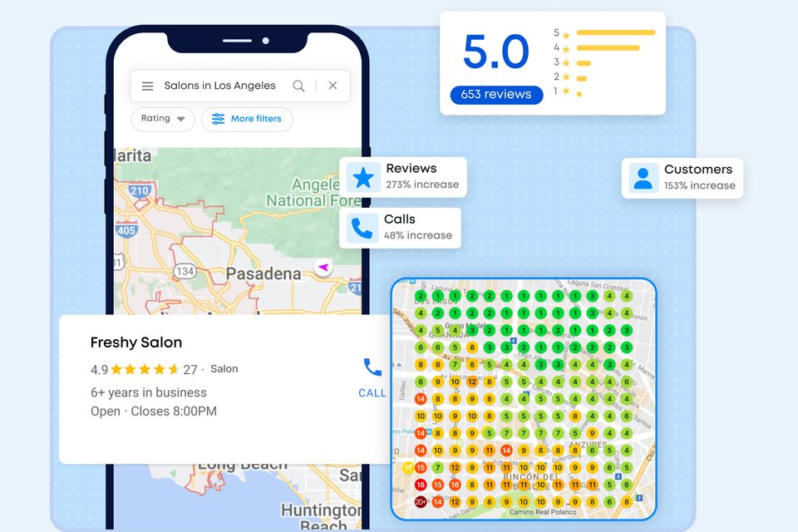Select the 5-star rating bar
Image resolution: width=798 pixels, height=532 pixels.
pyautogui.click(x=615, y=33)
